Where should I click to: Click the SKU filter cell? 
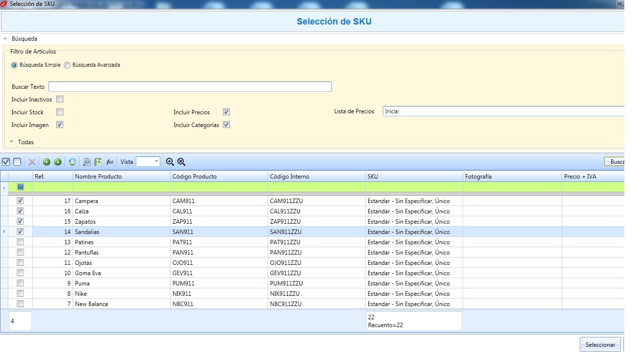[414, 187]
